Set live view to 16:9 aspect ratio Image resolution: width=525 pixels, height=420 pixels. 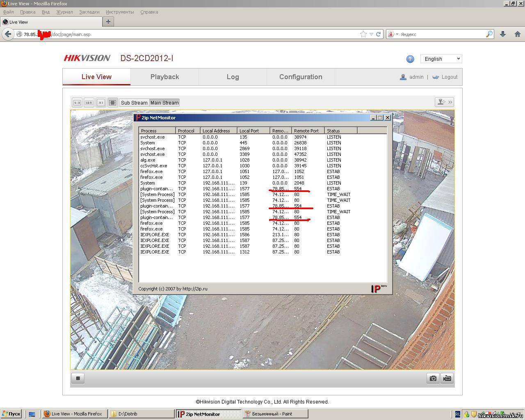89,103
